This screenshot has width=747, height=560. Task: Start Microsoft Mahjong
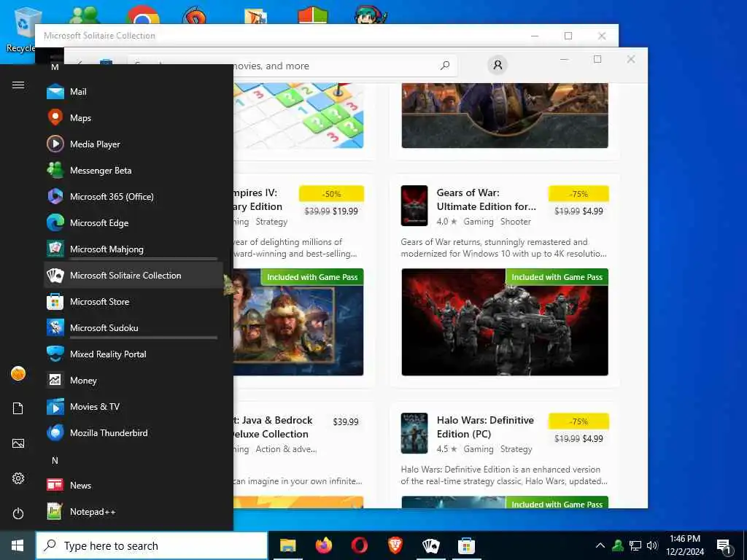pyautogui.click(x=133, y=249)
